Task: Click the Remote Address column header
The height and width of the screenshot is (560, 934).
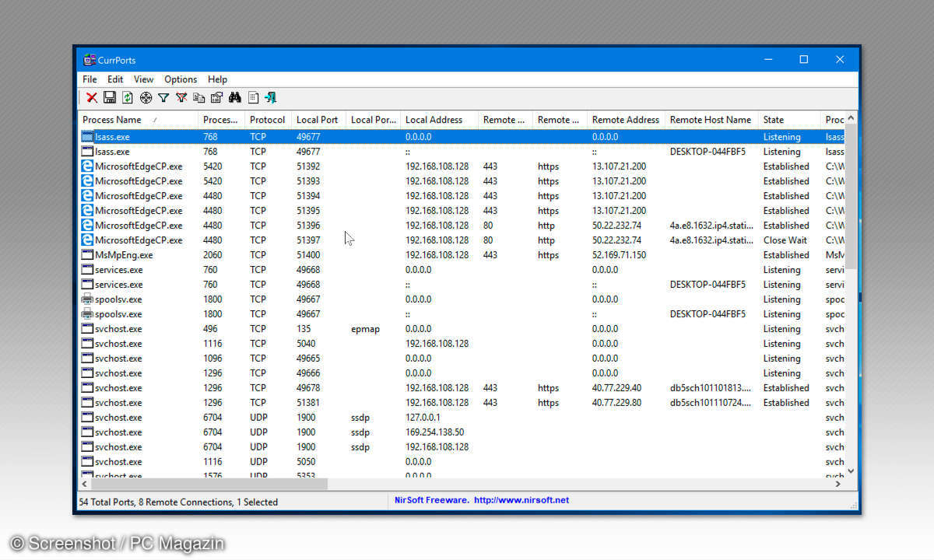Action: click(x=627, y=120)
